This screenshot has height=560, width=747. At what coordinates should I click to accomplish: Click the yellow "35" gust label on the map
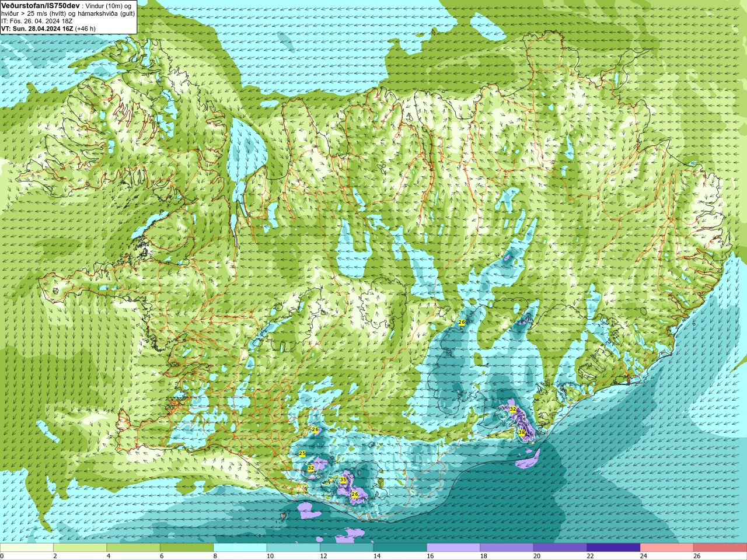click(x=343, y=480)
